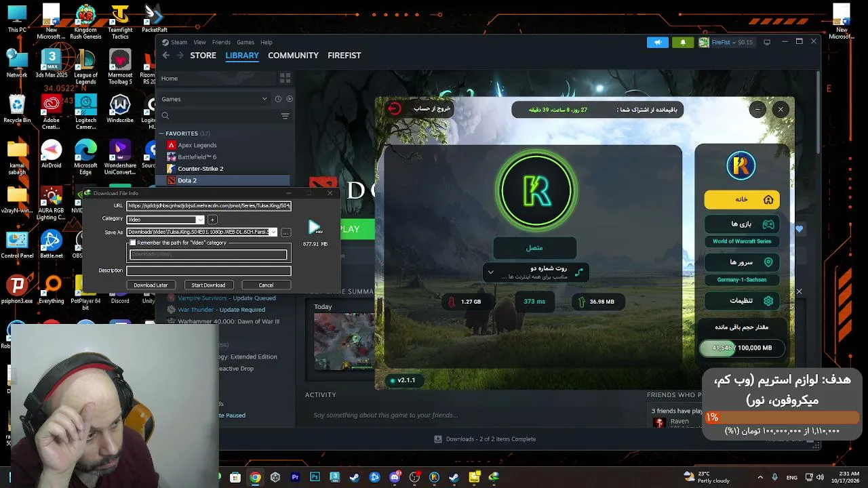Click the Recycle Bin desktop icon
Viewport: 868px width, 488px height.
tap(17, 108)
